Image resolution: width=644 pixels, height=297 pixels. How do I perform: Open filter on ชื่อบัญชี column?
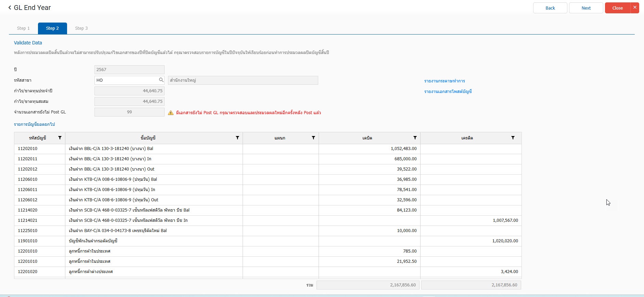click(237, 138)
